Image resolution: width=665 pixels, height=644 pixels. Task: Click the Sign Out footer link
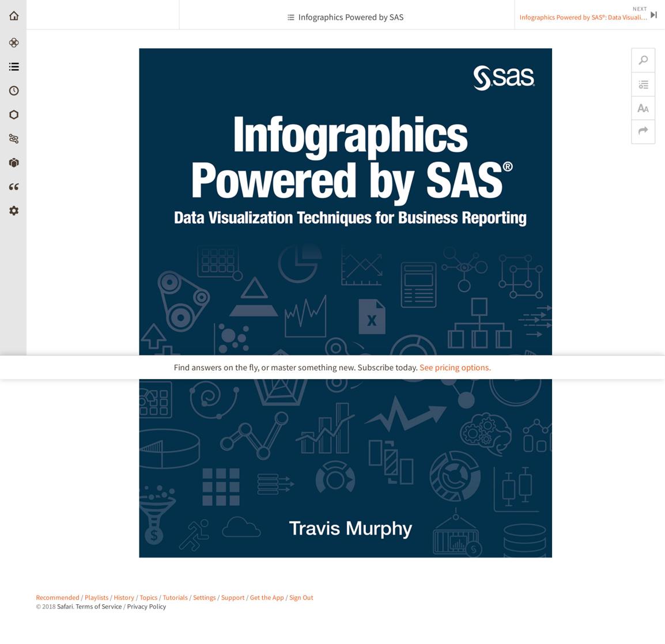(301, 597)
